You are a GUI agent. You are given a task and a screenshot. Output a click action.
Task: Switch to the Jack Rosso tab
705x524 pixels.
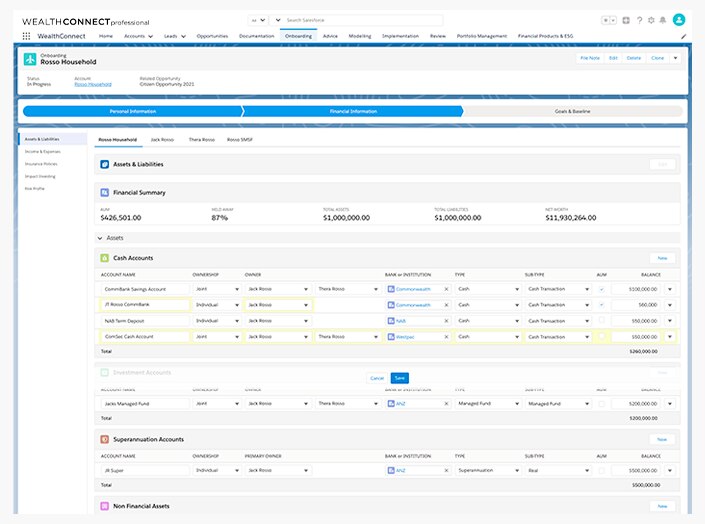click(162, 140)
